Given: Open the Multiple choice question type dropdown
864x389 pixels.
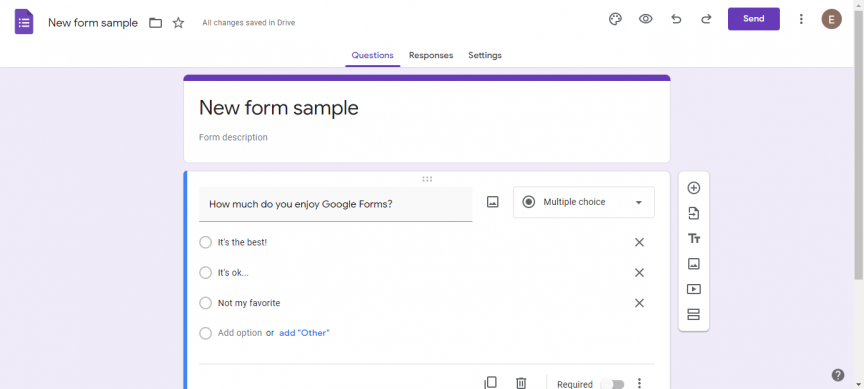Looking at the screenshot, I should [584, 202].
